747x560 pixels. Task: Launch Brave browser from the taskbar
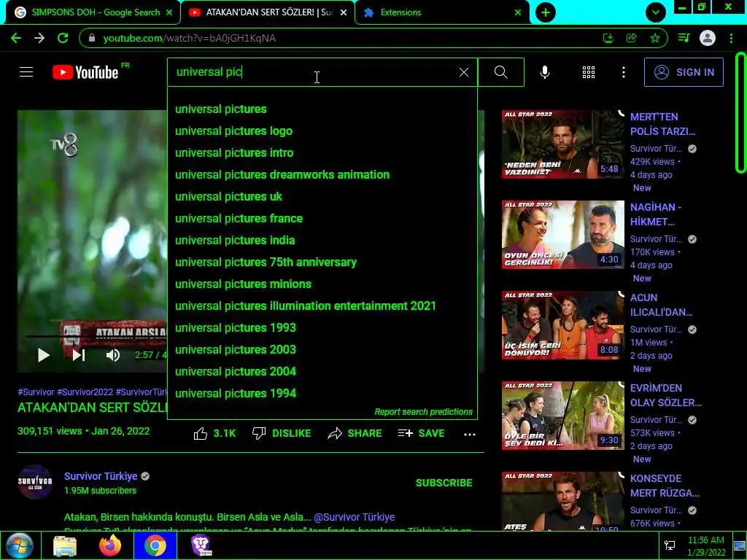point(201,545)
